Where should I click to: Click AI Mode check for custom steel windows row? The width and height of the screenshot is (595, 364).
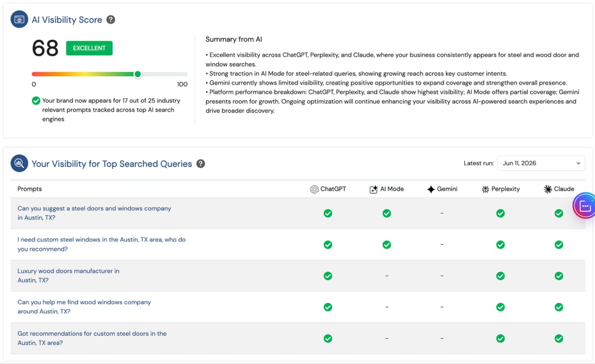point(387,245)
